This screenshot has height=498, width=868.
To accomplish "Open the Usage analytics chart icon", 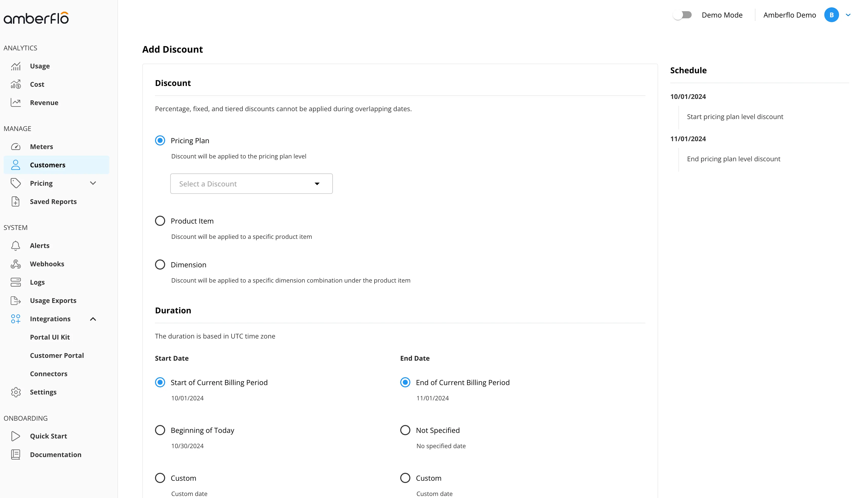I will tap(16, 66).
